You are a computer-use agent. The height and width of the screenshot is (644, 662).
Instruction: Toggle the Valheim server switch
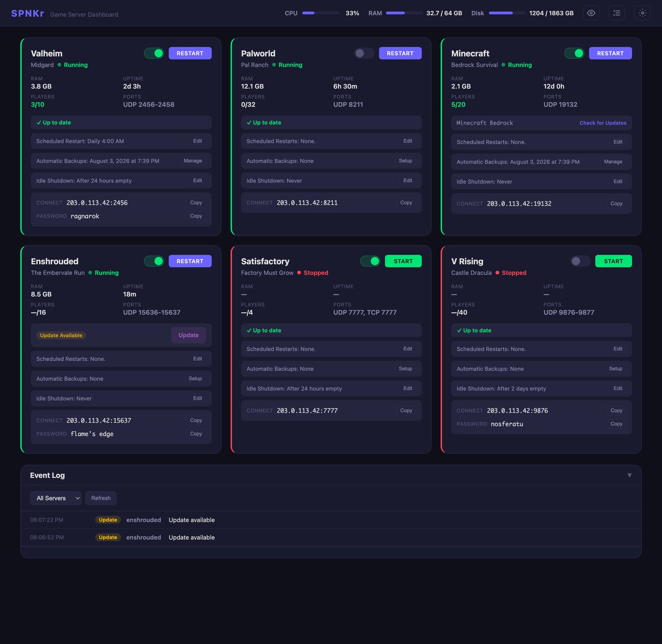coord(154,53)
